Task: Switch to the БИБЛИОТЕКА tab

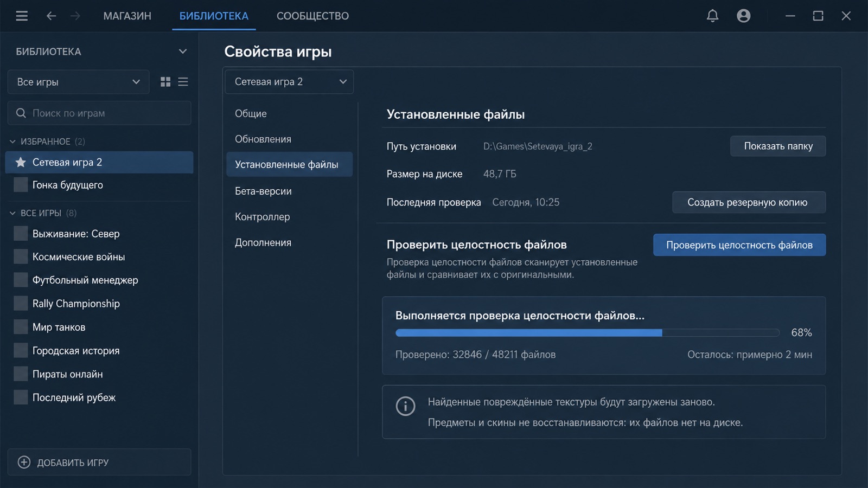Action: [x=214, y=16]
